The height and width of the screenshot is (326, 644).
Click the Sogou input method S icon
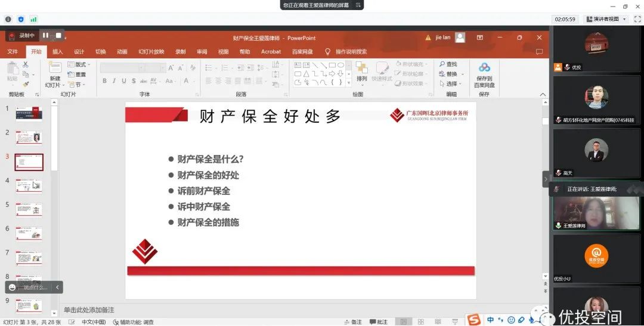pyautogui.click(x=473, y=319)
